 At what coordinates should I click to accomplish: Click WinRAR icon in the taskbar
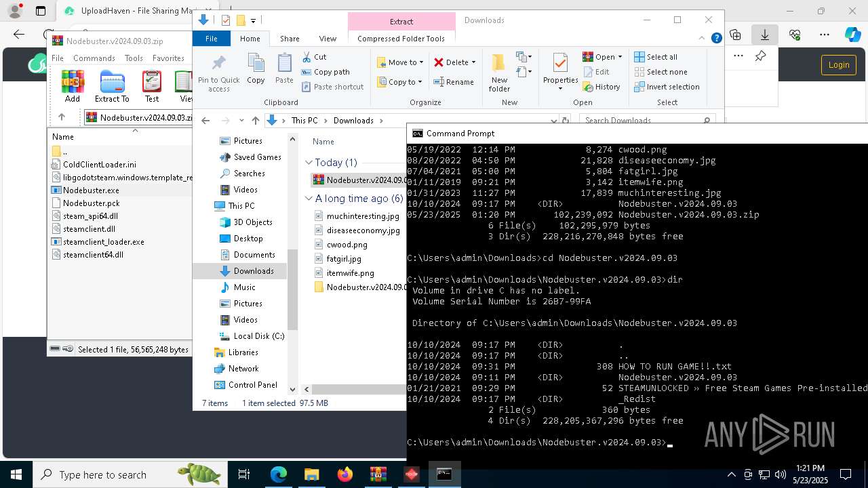[x=378, y=474]
